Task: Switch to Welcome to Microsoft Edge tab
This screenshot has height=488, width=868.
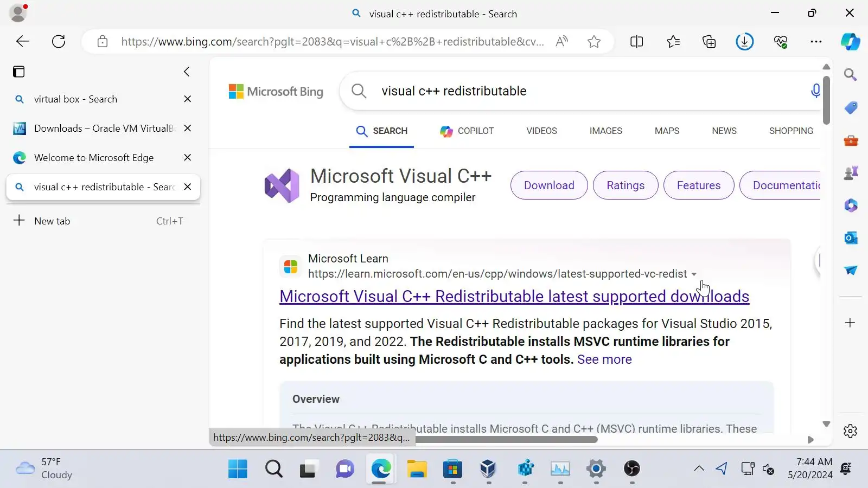Action: click(95, 157)
